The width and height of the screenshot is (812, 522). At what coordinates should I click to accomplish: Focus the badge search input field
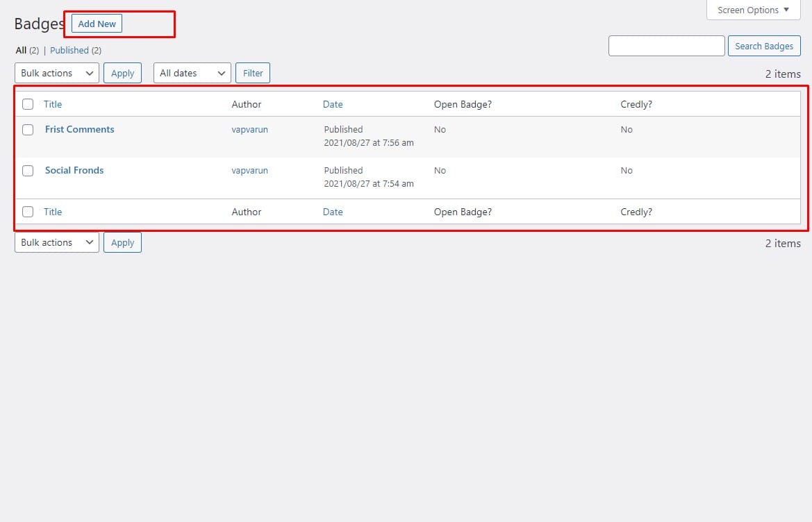click(666, 46)
